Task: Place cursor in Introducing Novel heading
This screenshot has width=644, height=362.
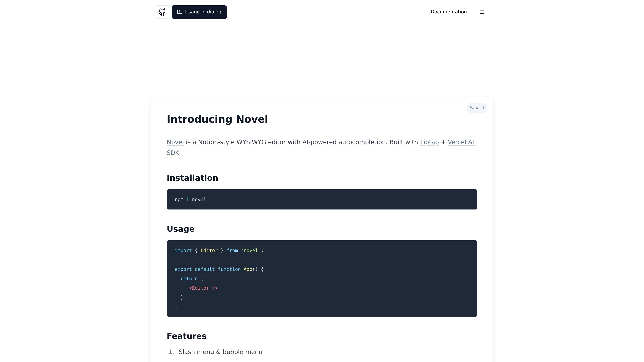Action: click(x=217, y=119)
